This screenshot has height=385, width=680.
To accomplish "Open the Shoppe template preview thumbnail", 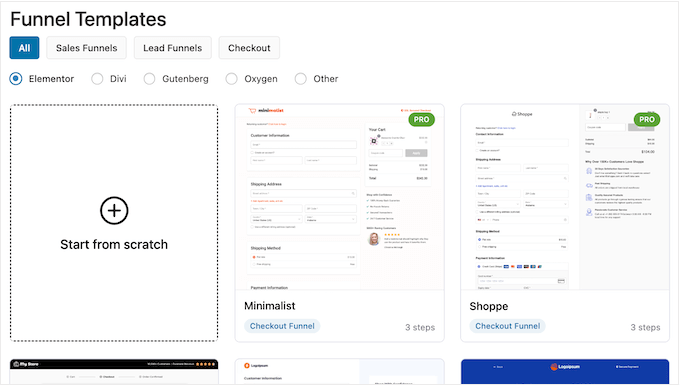I will pos(565,197).
